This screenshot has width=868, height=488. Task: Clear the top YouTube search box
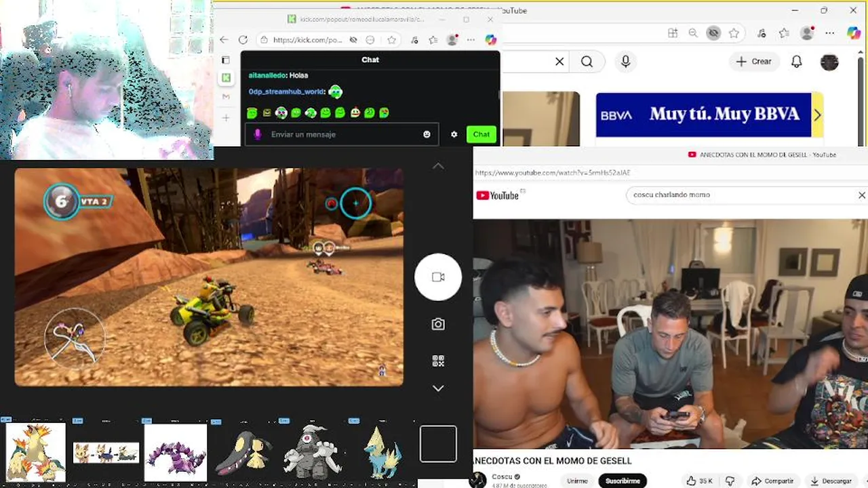point(559,62)
